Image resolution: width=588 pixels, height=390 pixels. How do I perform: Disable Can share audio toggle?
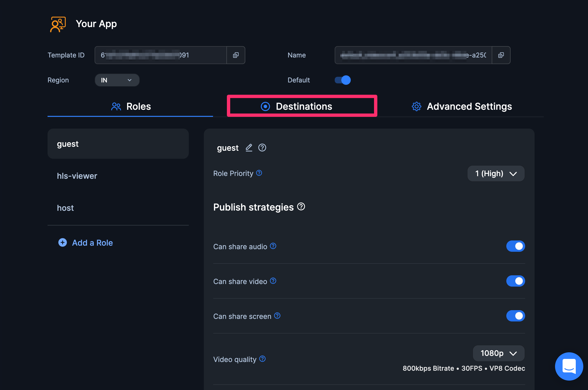[515, 246]
